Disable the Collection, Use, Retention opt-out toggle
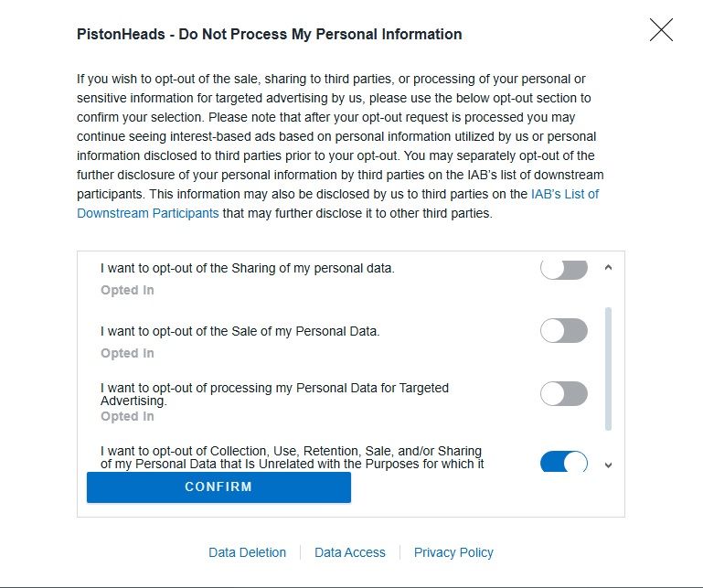The height and width of the screenshot is (588, 703). click(x=563, y=462)
